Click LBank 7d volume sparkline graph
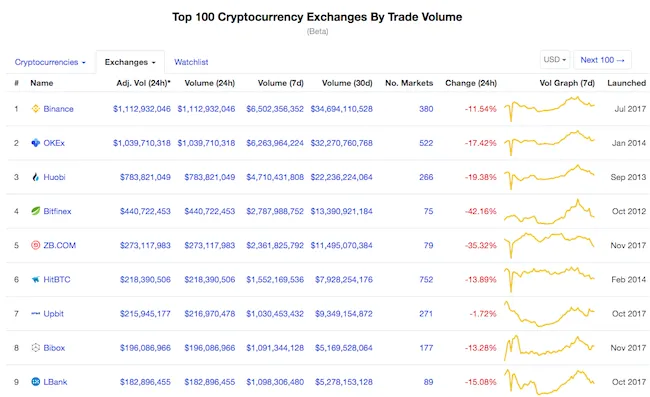Viewport: 650px width, 397px height. coord(549,382)
